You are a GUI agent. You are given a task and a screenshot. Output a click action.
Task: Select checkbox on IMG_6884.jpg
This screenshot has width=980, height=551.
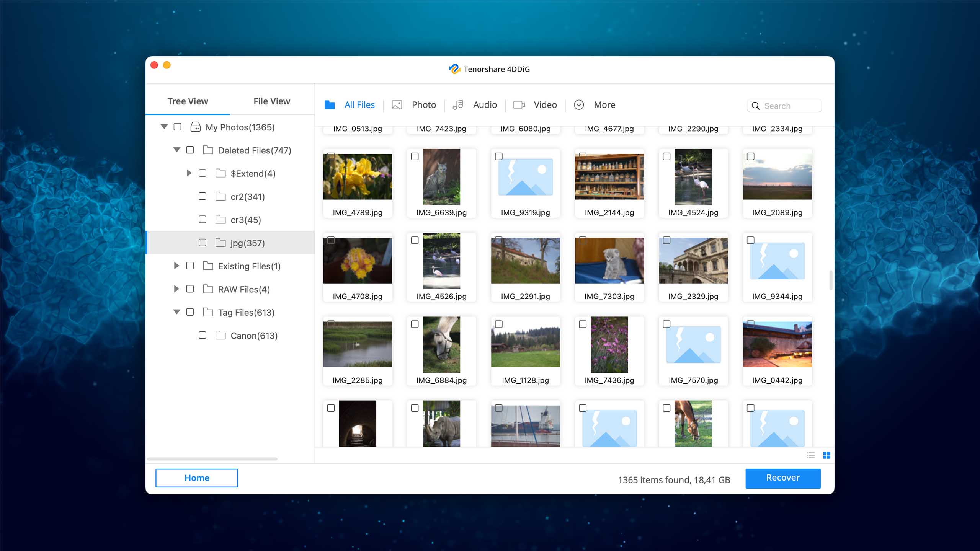click(415, 324)
